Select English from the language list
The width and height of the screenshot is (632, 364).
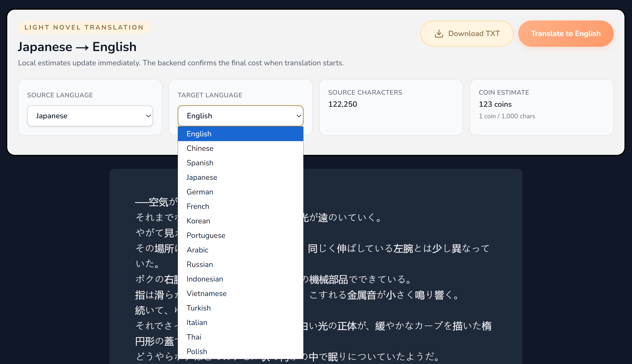[x=240, y=134]
